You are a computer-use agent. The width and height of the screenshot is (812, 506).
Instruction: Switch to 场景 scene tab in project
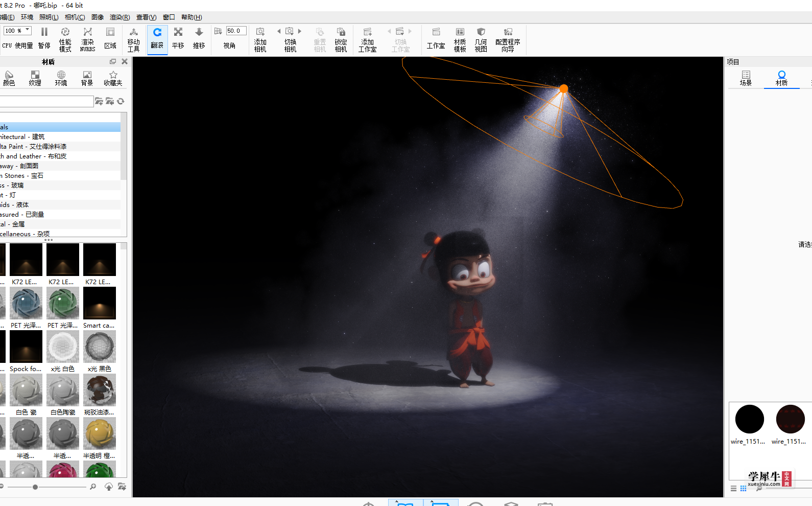coord(746,78)
